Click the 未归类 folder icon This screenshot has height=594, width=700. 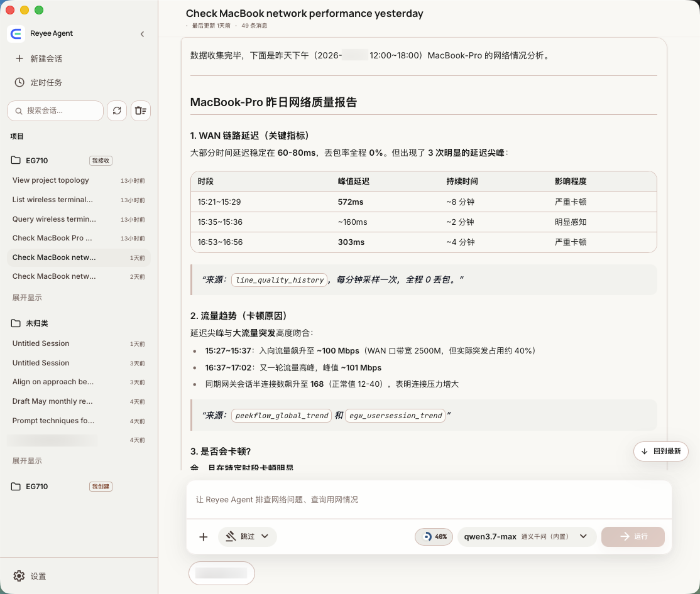point(16,323)
